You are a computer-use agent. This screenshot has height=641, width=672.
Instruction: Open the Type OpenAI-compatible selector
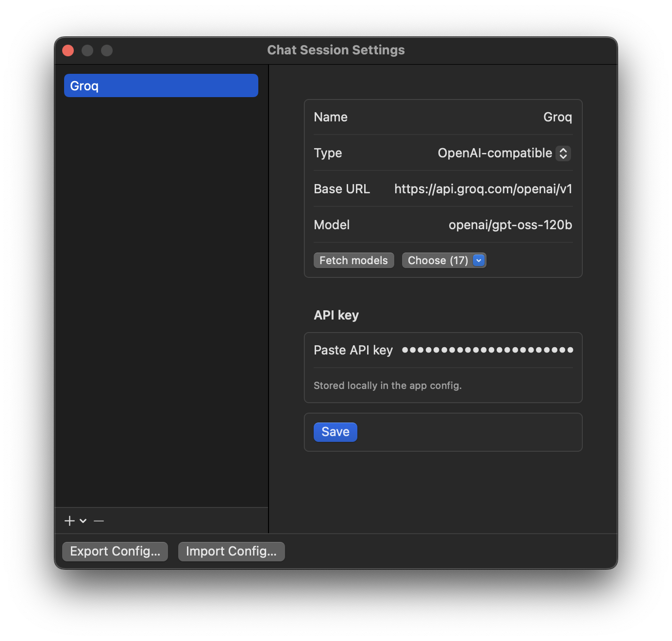coord(504,153)
